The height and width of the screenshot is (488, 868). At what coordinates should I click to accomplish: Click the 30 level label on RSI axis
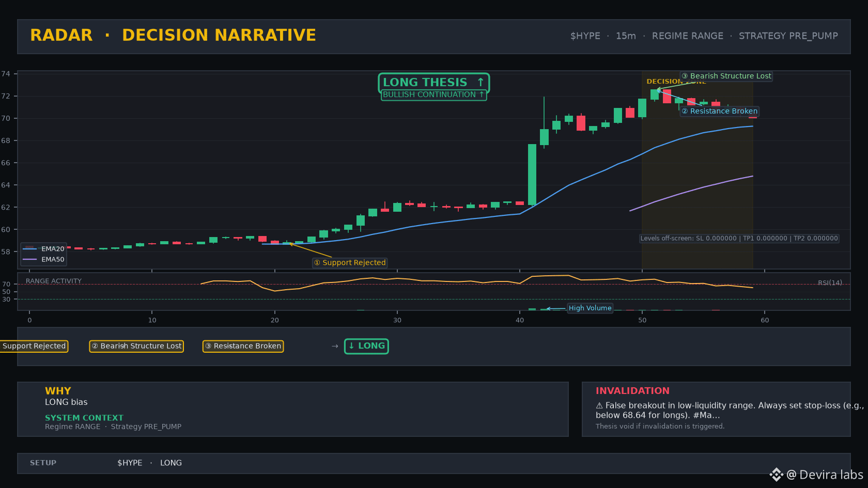pos(6,300)
